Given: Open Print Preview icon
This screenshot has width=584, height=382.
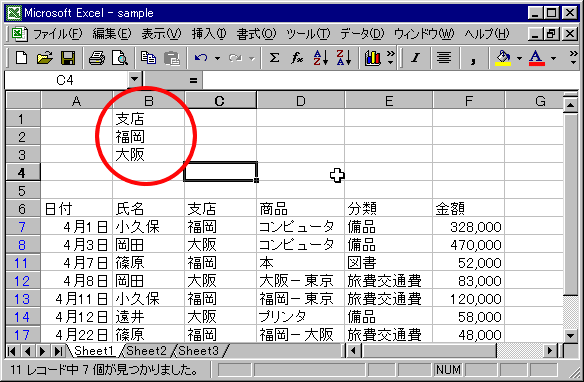Looking at the screenshot, I should point(120,58).
